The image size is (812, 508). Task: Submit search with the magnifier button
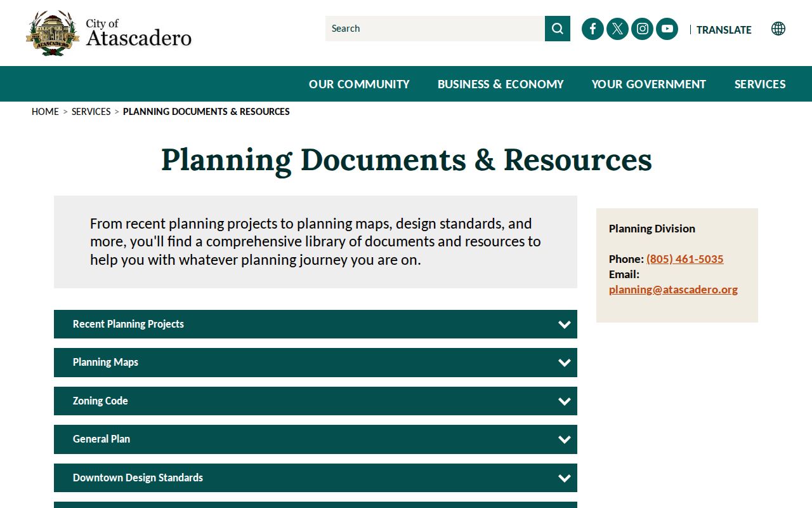[558, 29]
